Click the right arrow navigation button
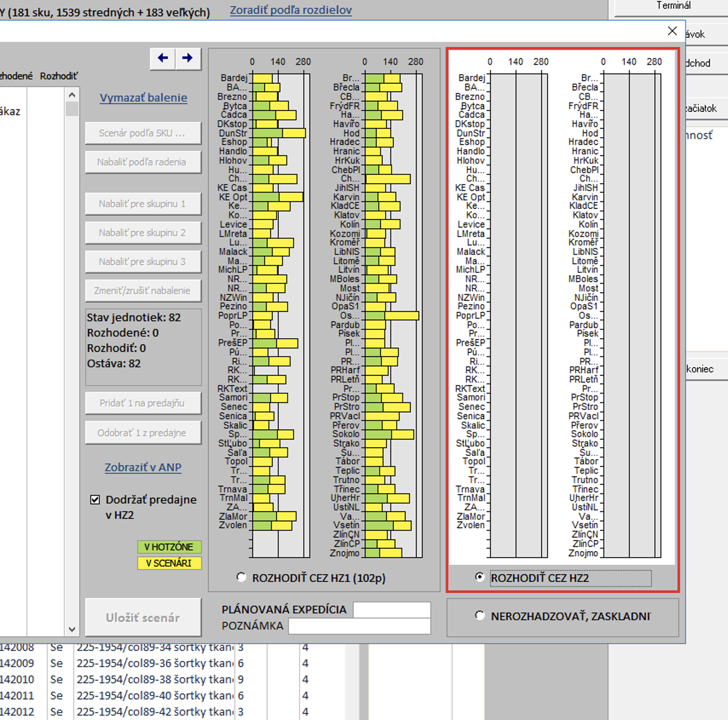Screen dimensions: 728x720 click(x=188, y=58)
